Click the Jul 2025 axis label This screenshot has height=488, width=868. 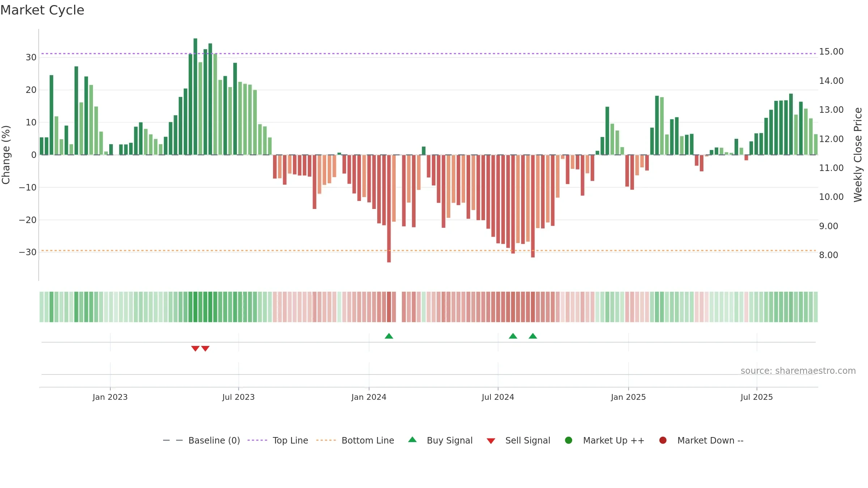(757, 397)
